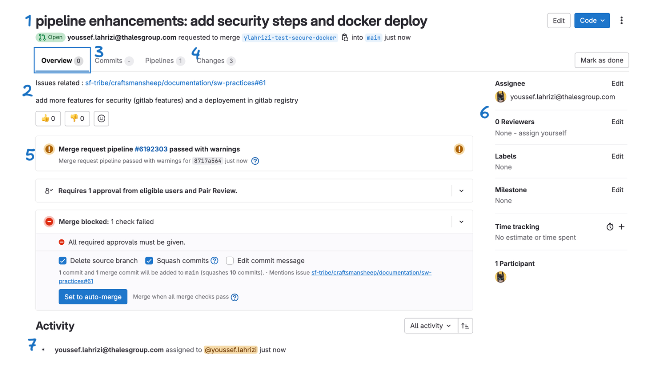Add an emoji reaction
The image size is (660, 368).
[101, 118]
